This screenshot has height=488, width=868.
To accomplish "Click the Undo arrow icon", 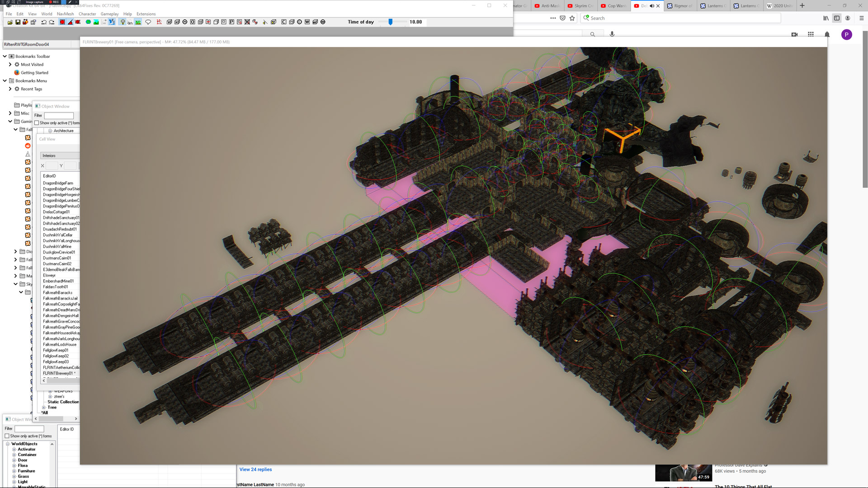I will [44, 22].
